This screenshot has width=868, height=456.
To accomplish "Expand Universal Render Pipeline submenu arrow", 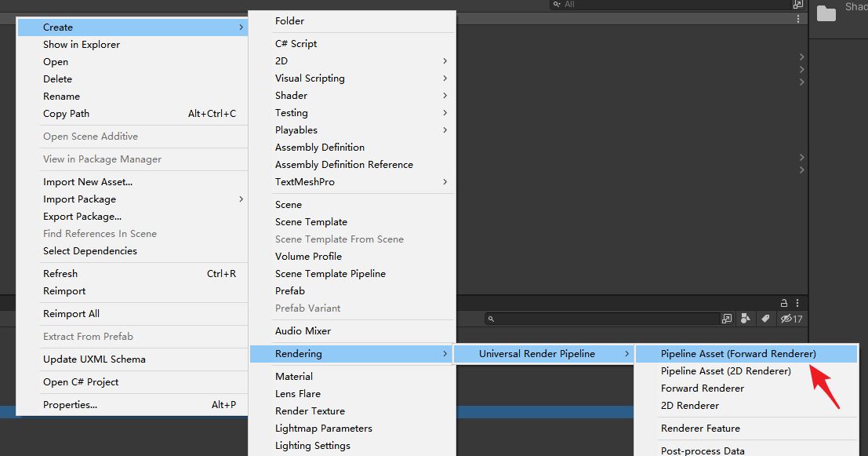I will [x=626, y=353].
